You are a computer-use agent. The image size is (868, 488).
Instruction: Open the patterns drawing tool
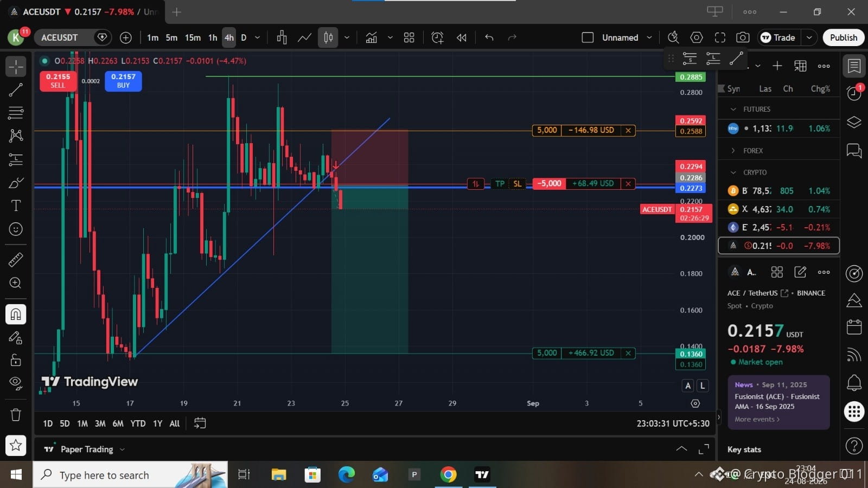pos(16,136)
